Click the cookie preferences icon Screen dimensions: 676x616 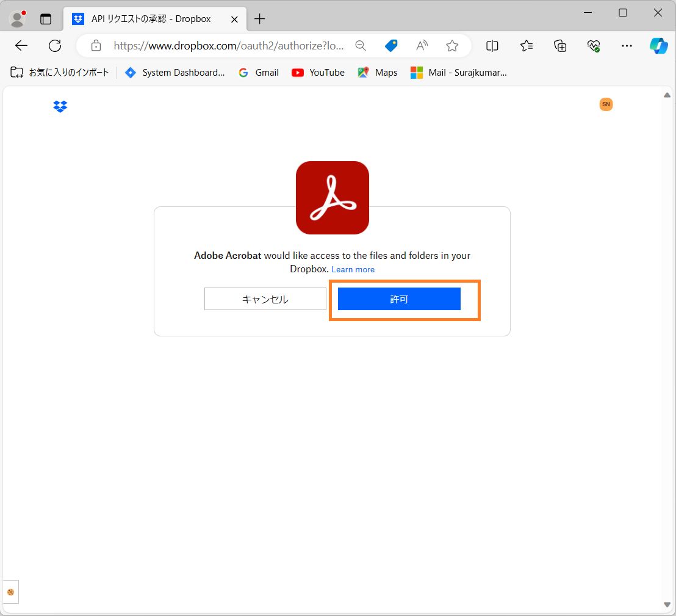(10, 592)
